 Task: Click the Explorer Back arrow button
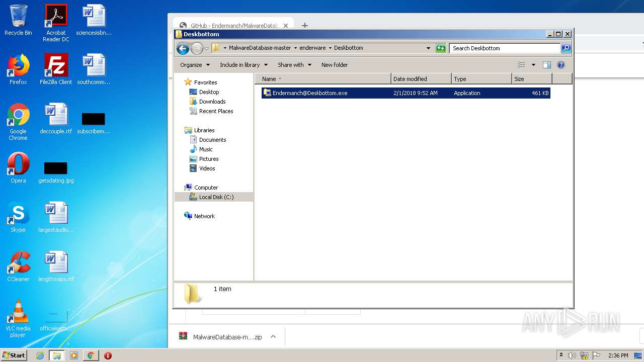[x=183, y=48]
